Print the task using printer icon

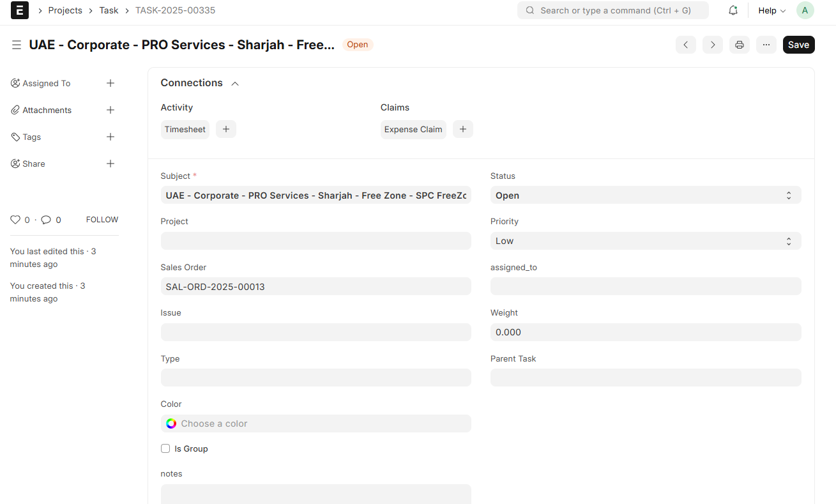[x=739, y=45]
